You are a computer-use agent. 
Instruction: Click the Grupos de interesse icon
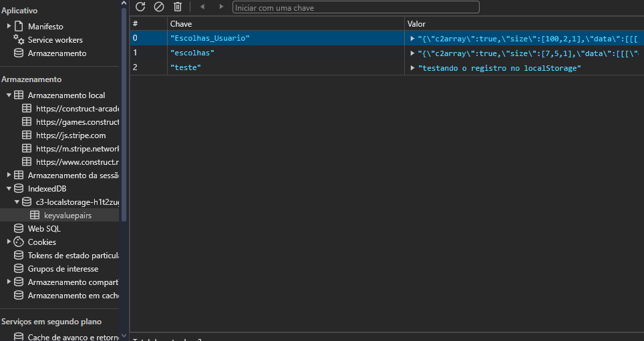[x=19, y=268]
